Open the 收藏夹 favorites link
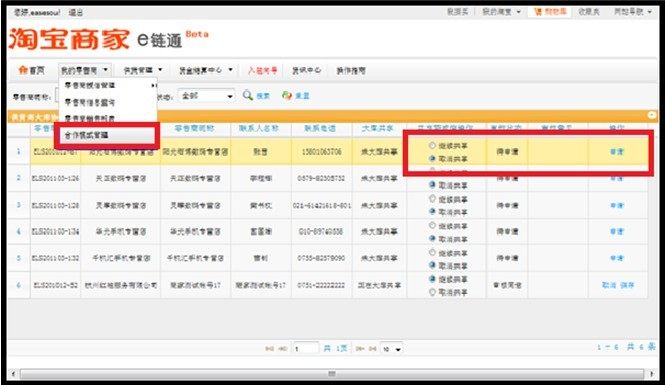 coord(589,12)
